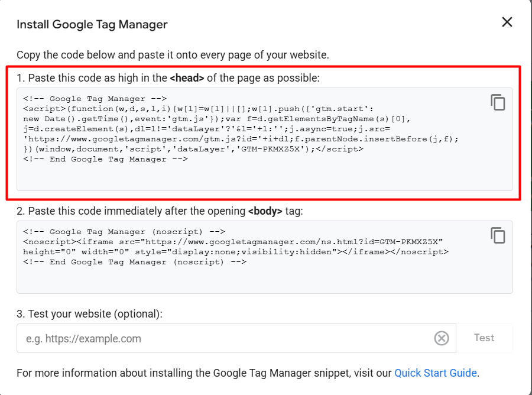Close the Install Google Tag Manager dialog
Image resolution: width=532 pixels, height=395 pixels.
(507, 22)
